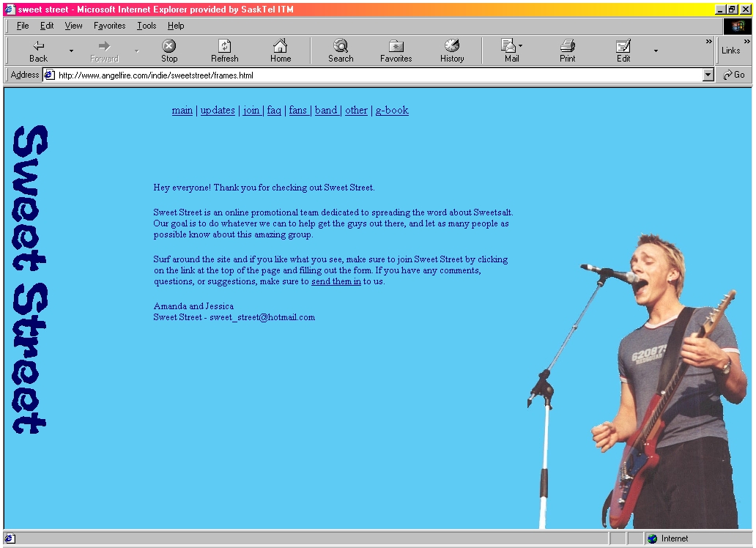Open the 'g-book' guestbook link
The image size is (756, 548).
click(392, 111)
